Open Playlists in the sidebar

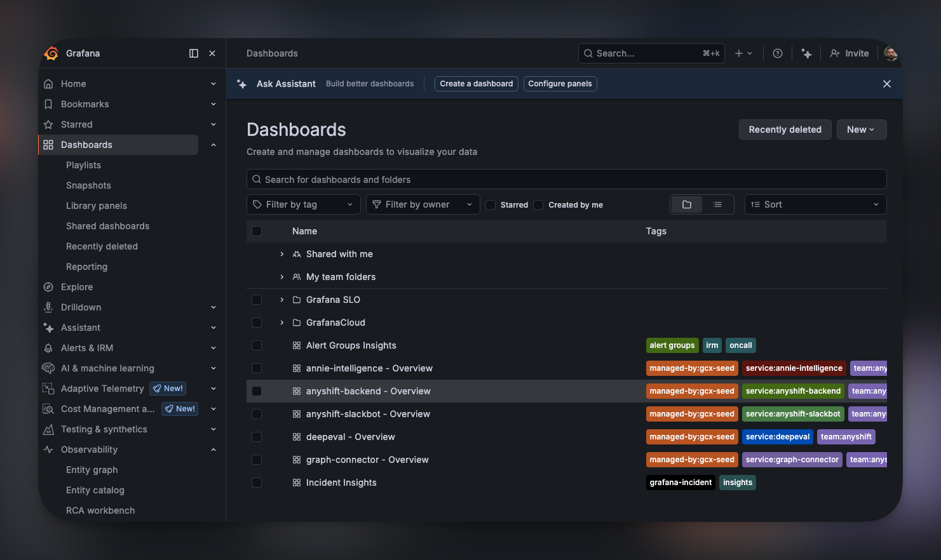pos(83,165)
